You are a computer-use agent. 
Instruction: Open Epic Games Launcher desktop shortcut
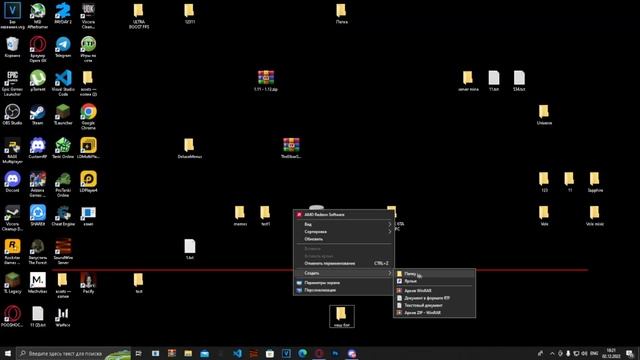12,83
